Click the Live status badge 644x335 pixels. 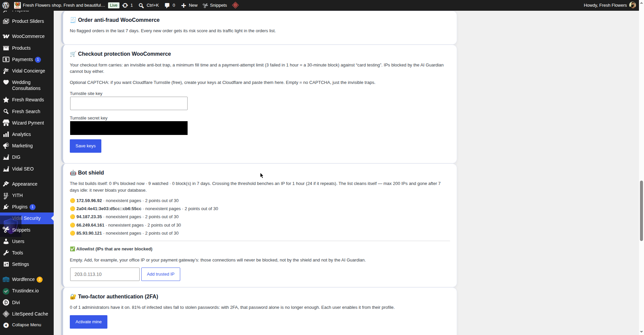click(x=114, y=5)
